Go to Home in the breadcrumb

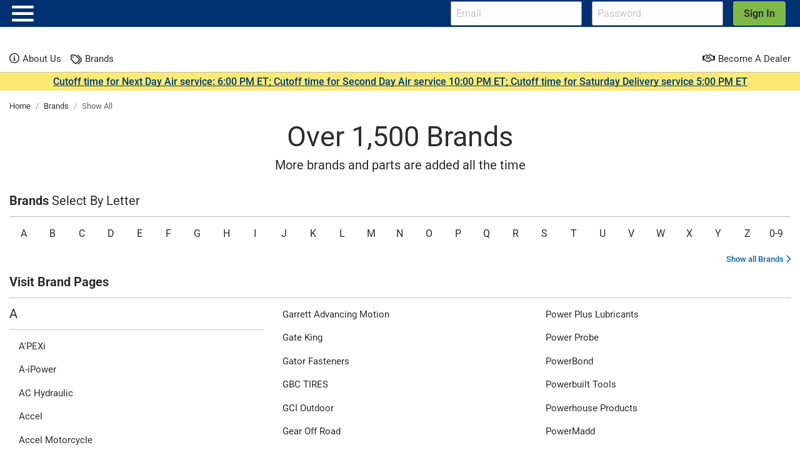point(20,106)
